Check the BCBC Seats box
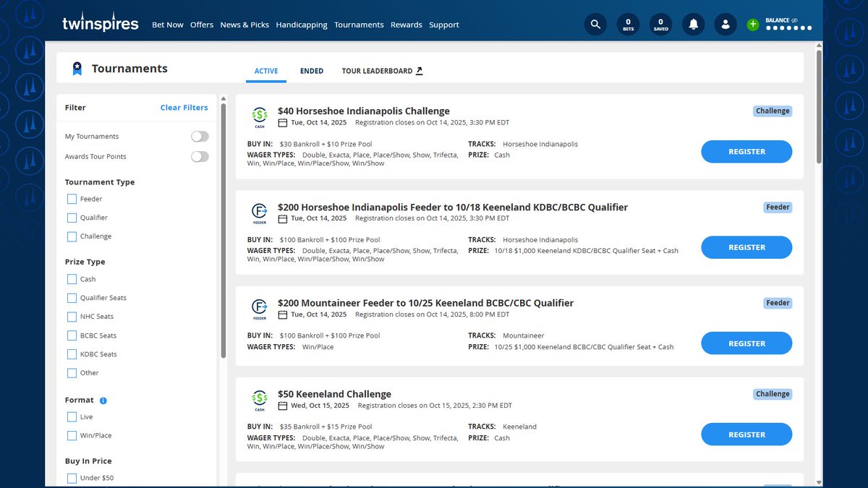This screenshot has width=868, height=488. tap(72, 335)
